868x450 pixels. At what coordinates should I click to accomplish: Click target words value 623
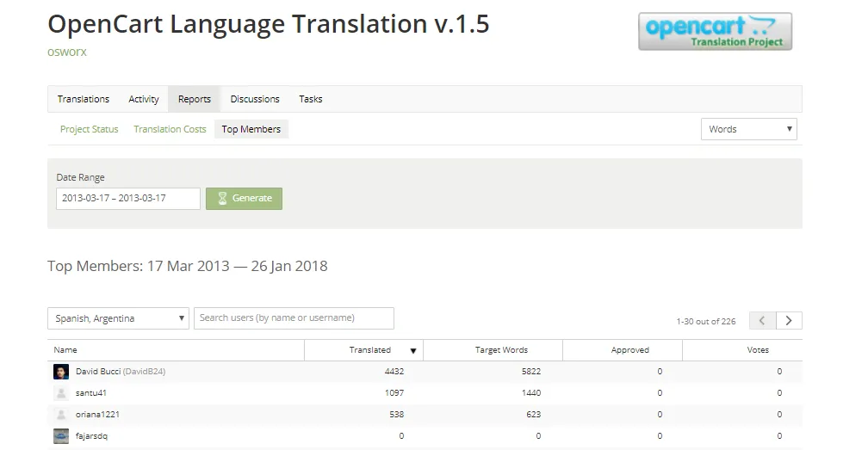point(533,415)
